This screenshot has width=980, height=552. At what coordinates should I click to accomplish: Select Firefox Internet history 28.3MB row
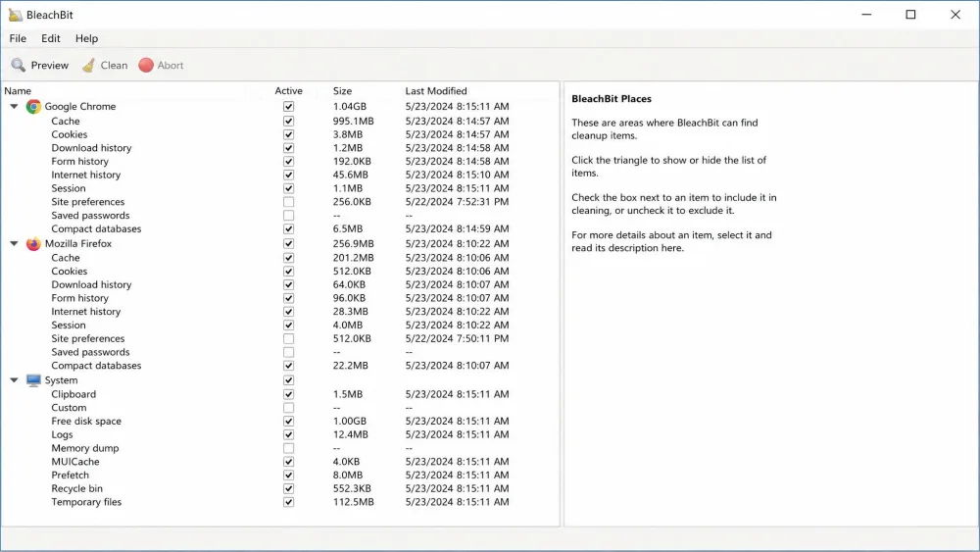click(280, 312)
